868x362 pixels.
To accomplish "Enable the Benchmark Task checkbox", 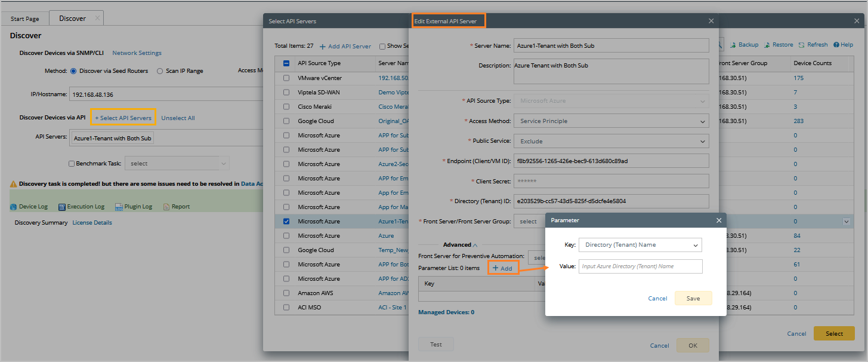I will coord(72,164).
